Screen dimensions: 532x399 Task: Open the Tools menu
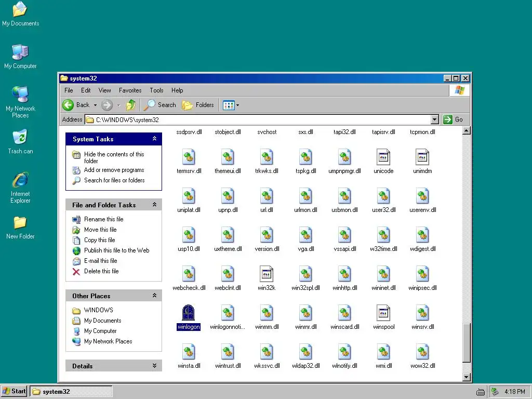coord(156,90)
